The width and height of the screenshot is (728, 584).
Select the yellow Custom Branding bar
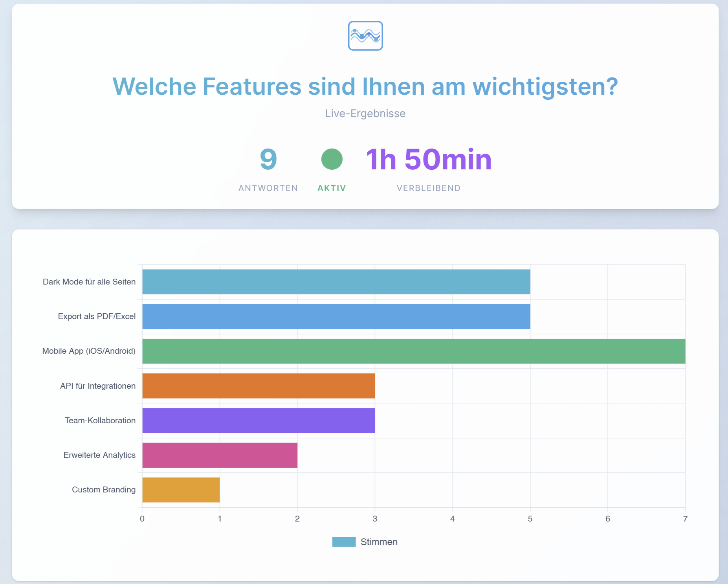pos(181,490)
